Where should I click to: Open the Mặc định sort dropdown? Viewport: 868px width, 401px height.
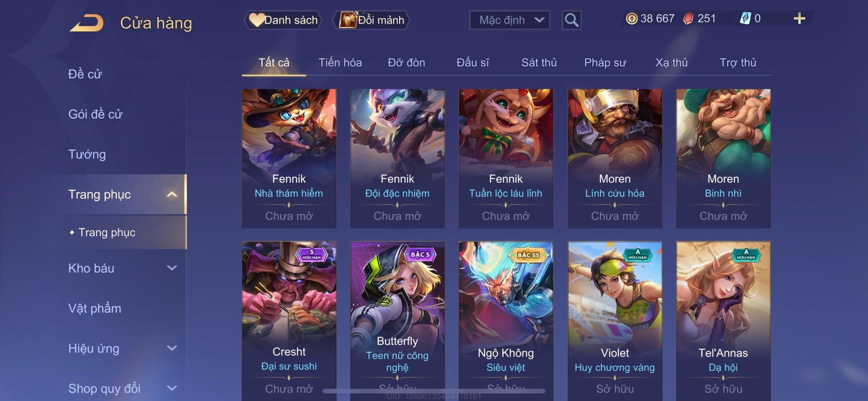(x=510, y=20)
